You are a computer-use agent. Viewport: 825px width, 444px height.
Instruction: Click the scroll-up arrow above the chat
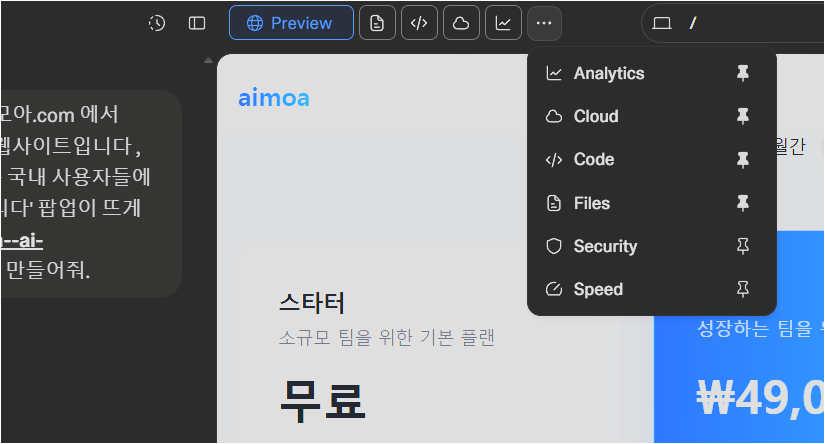point(208,61)
